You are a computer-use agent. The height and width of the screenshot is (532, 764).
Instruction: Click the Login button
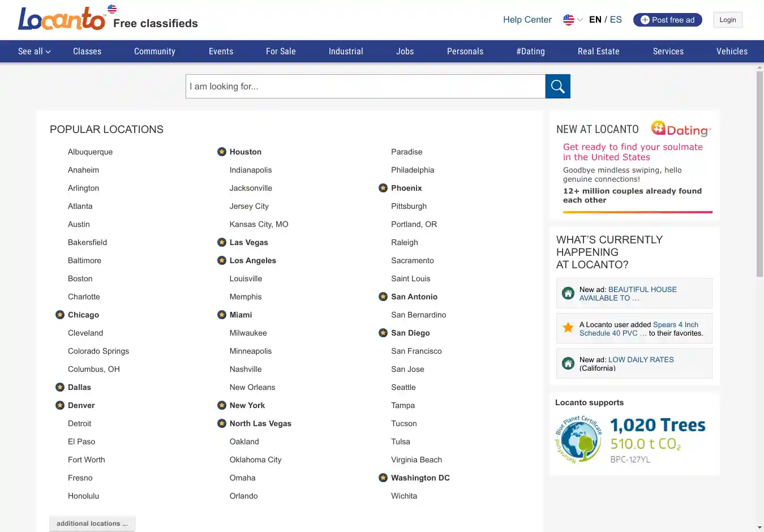point(728,20)
